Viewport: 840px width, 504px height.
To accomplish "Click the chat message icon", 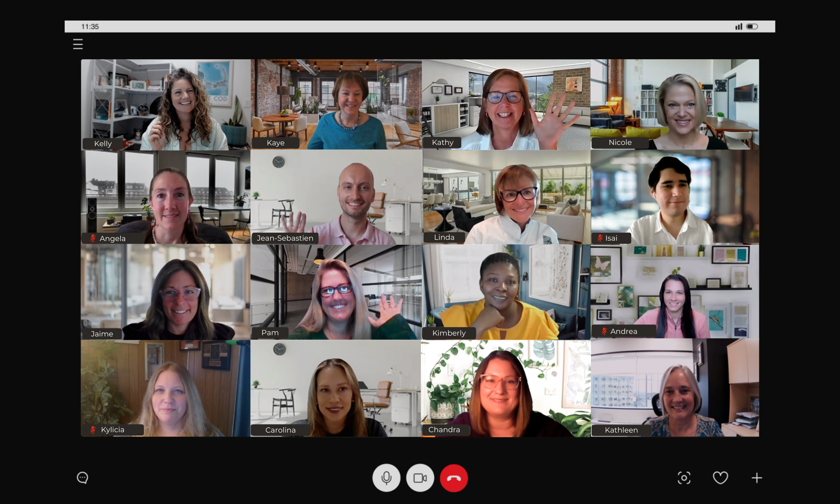I will [x=82, y=478].
